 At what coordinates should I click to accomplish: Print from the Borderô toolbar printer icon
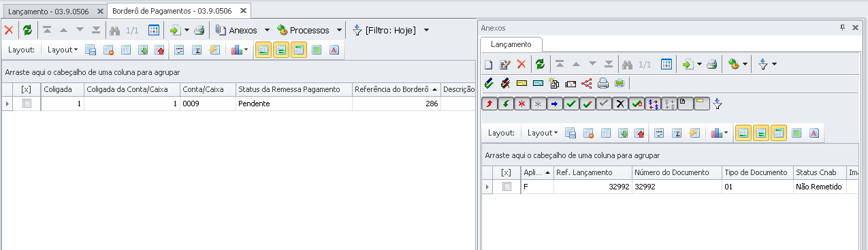199,30
